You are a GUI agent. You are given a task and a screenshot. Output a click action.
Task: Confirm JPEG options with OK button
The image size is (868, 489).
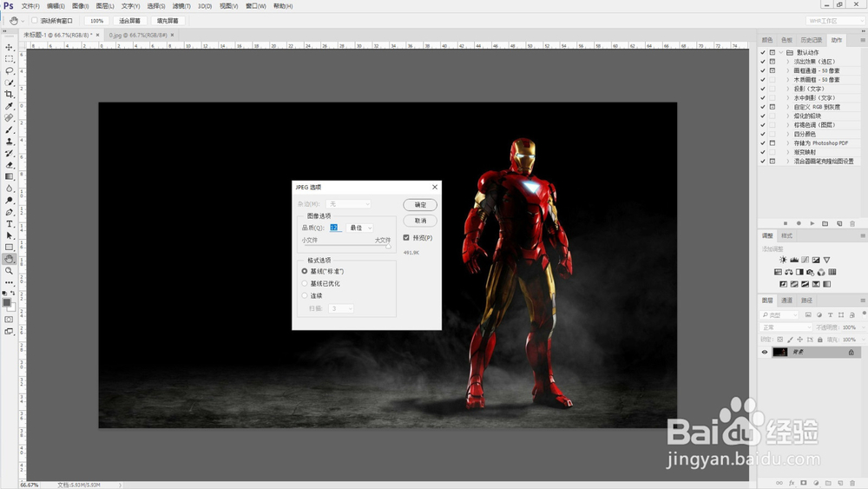[x=420, y=205]
